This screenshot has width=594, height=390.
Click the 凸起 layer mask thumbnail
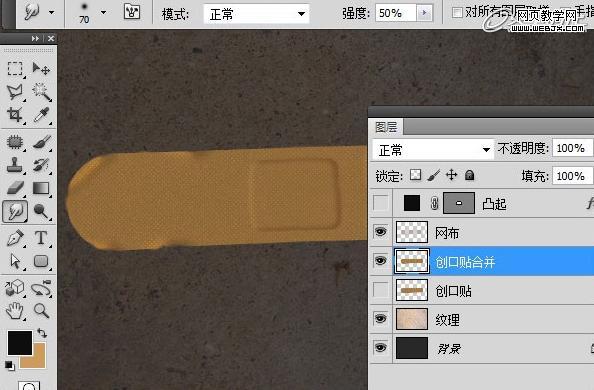(459, 203)
